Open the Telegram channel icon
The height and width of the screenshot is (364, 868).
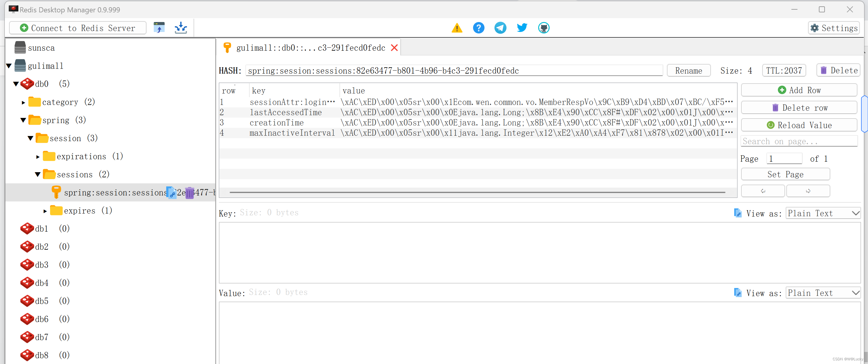[x=500, y=28]
